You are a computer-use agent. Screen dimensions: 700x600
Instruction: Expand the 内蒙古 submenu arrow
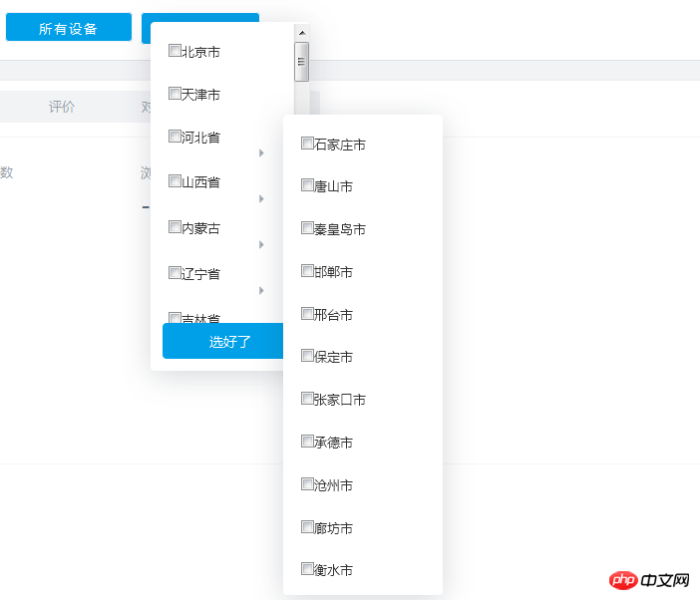pyautogui.click(x=261, y=244)
